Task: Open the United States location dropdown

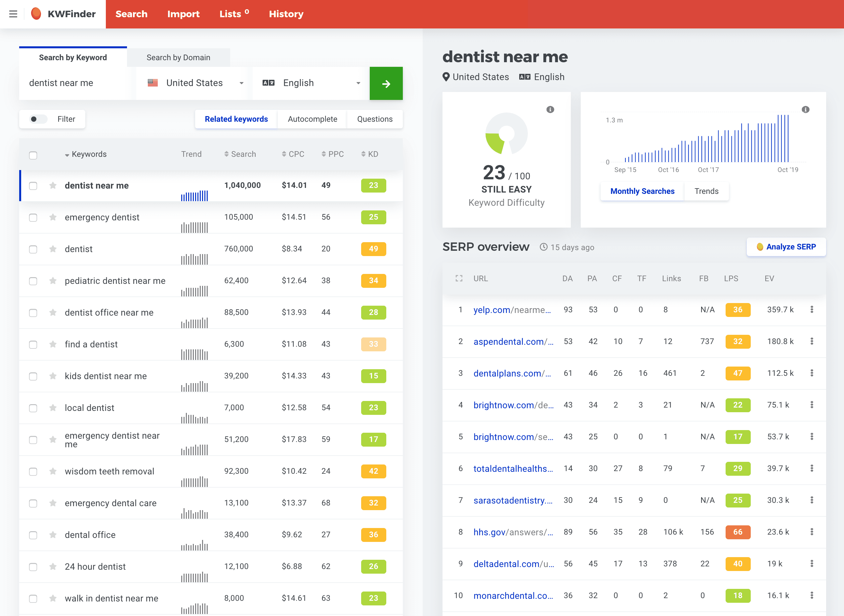Action: tap(194, 83)
